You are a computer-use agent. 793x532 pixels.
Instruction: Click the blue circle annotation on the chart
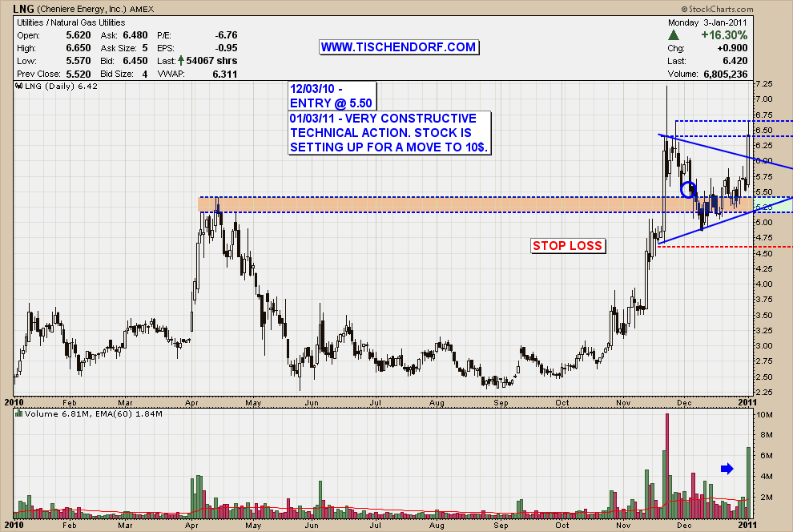[x=689, y=190]
